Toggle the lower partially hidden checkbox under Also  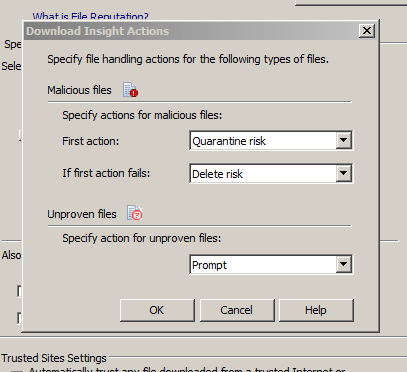point(19,318)
